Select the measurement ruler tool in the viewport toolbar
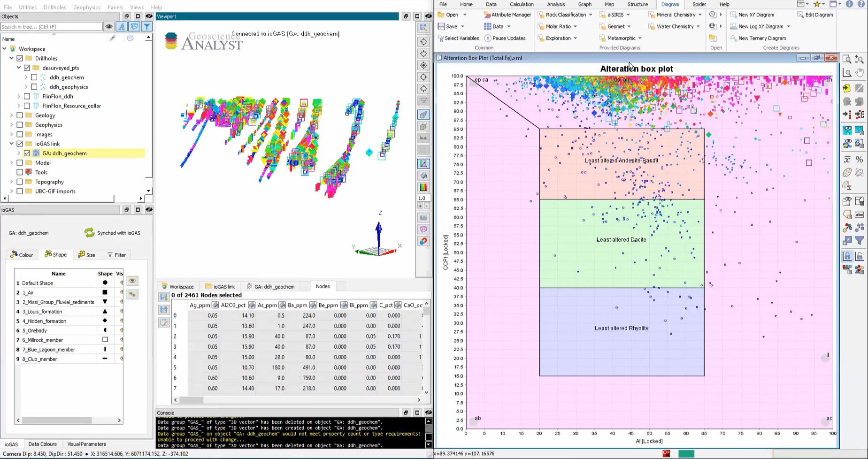The height and width of the screenshot is (459, 868). click(423, 138)
